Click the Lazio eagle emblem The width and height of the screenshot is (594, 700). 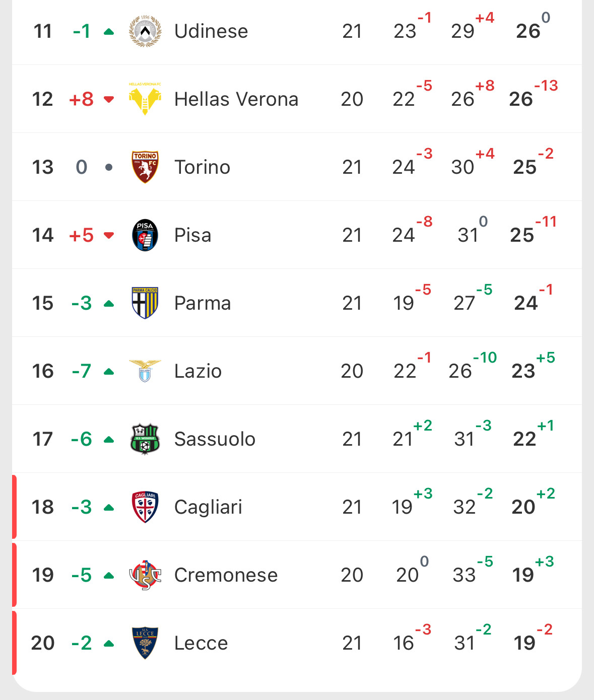pyautogui.click(x=145, y=371)
